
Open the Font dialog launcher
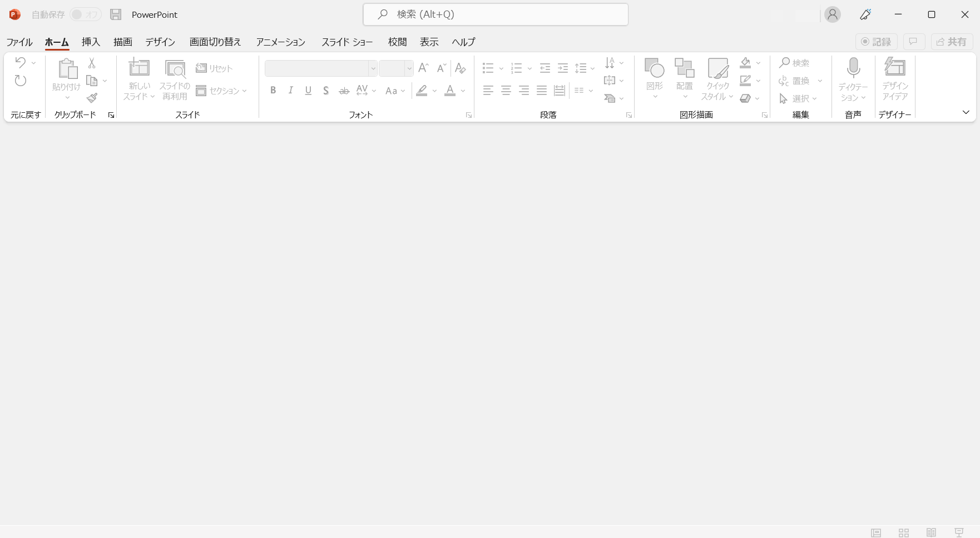[469, 115]
